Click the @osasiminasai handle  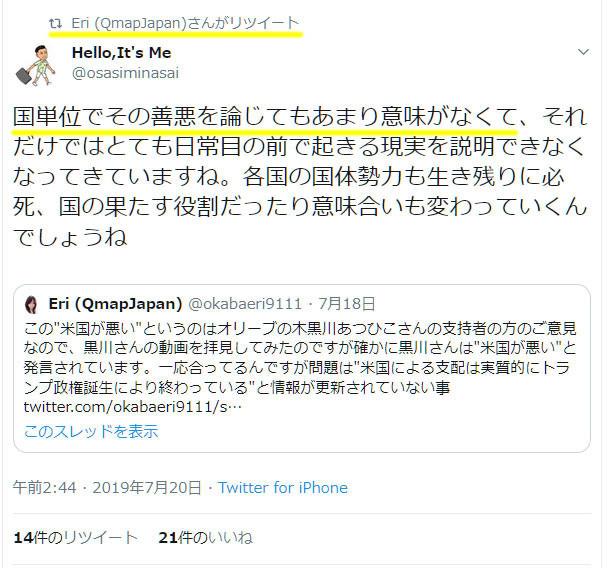point(125,73)
